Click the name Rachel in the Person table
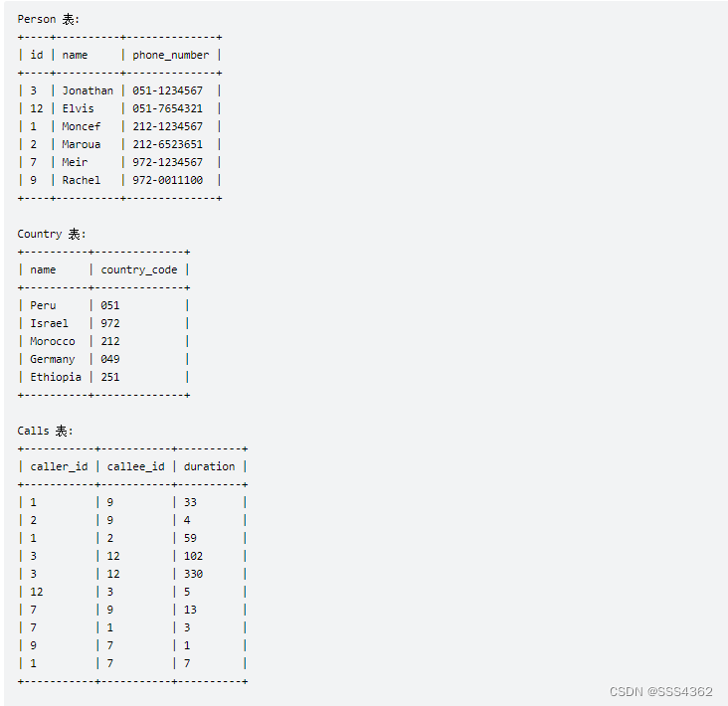This screenshot has width=728, height=706. pos(81,180)
